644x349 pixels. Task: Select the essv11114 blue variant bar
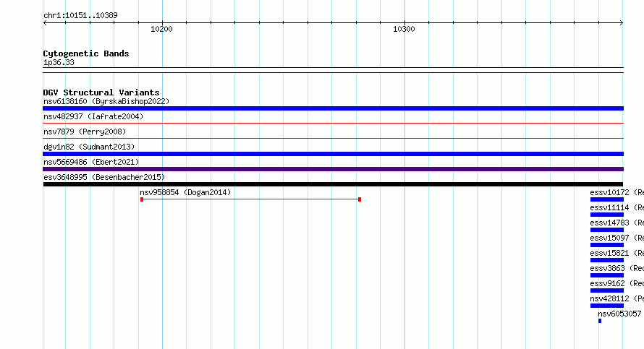[607, 215]
